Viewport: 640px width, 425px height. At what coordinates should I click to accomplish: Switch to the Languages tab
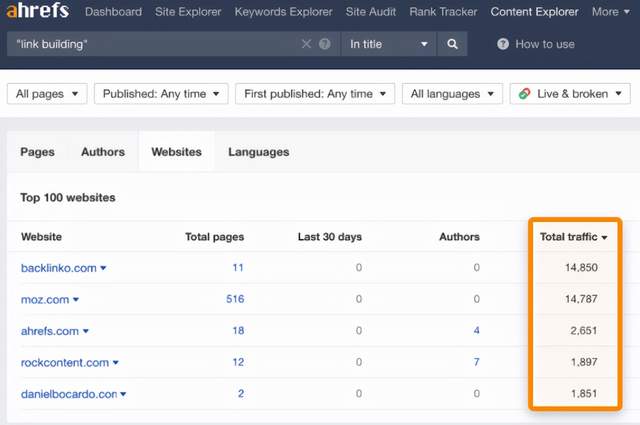point(258,152)
